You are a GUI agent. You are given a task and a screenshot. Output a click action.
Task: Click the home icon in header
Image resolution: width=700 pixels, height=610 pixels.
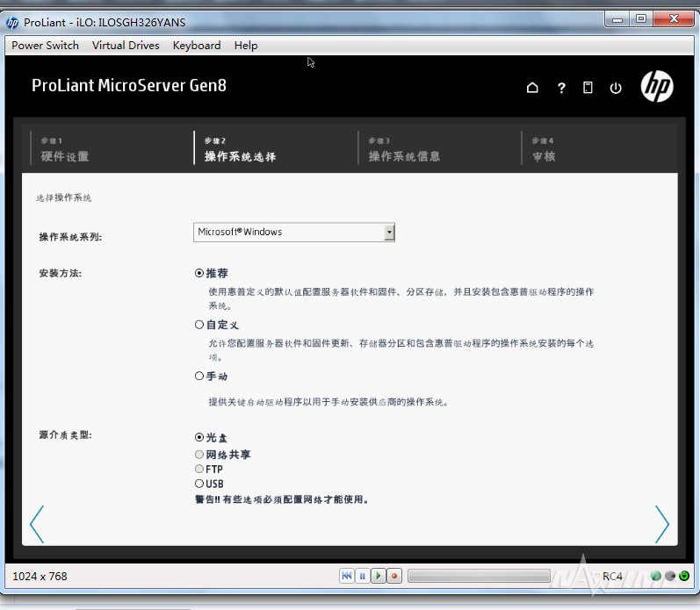coord(532,88)
